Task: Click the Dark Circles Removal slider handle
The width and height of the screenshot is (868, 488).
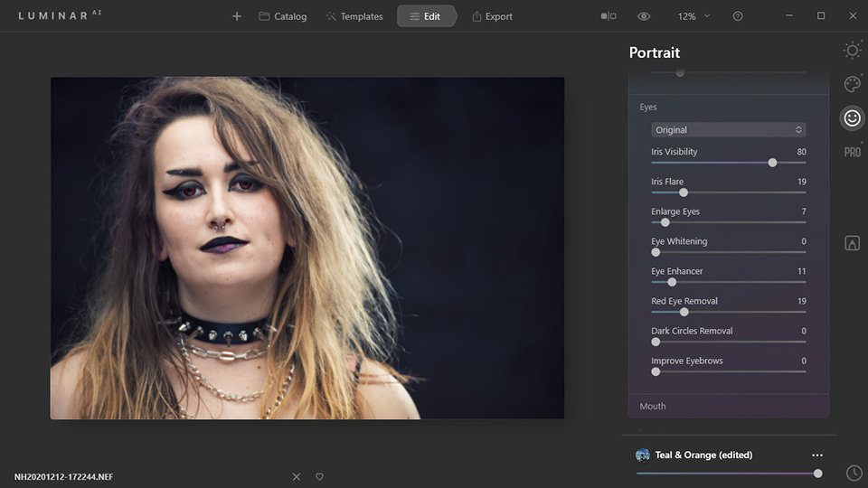Action: click(x=656, y=342)
